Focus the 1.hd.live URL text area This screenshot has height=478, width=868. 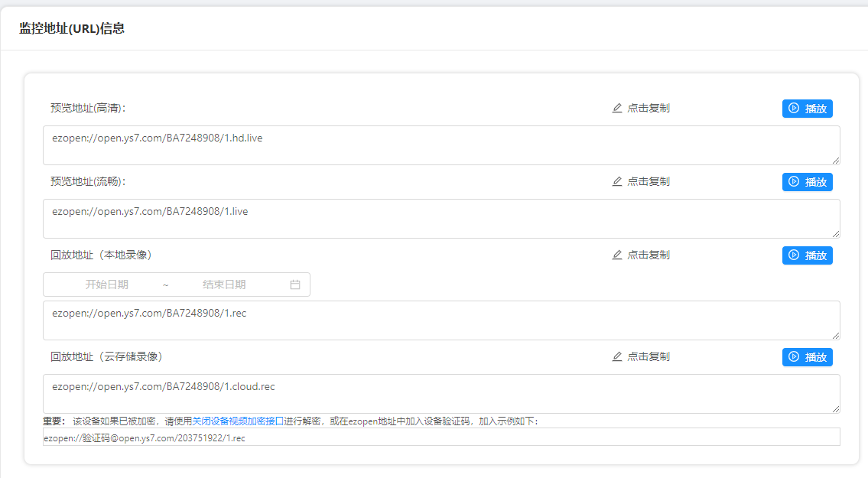coord(441,145)
